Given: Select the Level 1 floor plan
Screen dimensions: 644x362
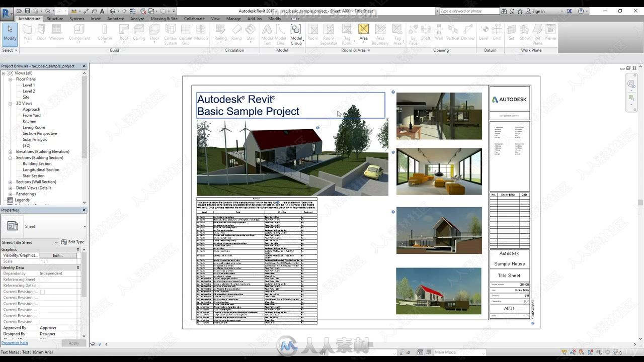Looking at the screenshot, I should (x=29, y=85).
